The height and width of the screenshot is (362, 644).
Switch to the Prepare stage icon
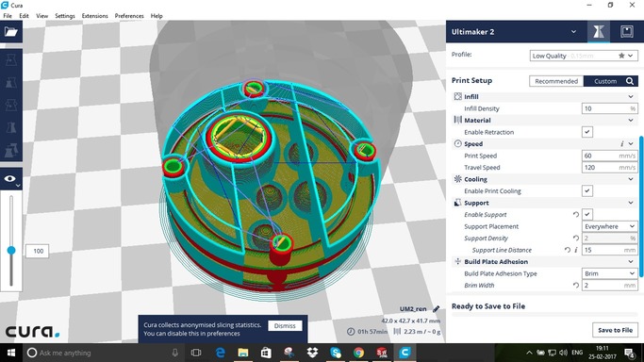pyautogui.click(x=599, y=32)
